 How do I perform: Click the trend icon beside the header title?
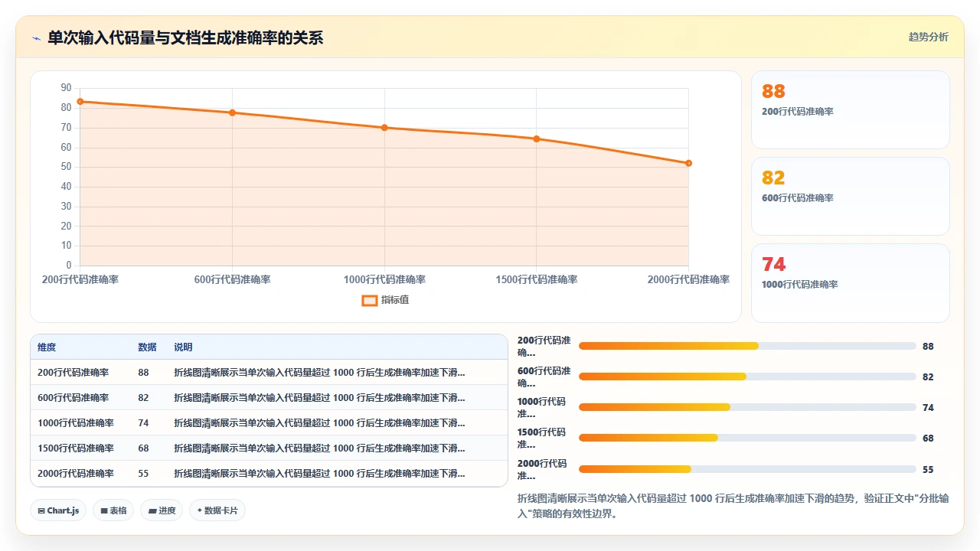37,38
